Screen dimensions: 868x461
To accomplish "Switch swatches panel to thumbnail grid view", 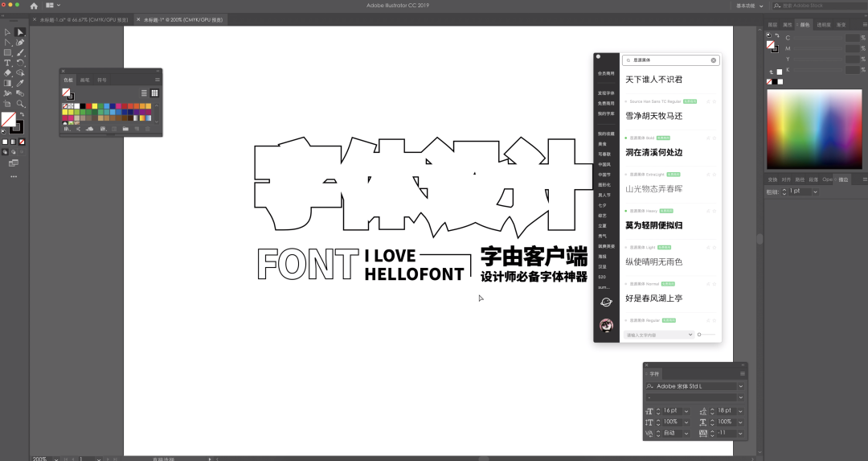I will click(155, 93).
